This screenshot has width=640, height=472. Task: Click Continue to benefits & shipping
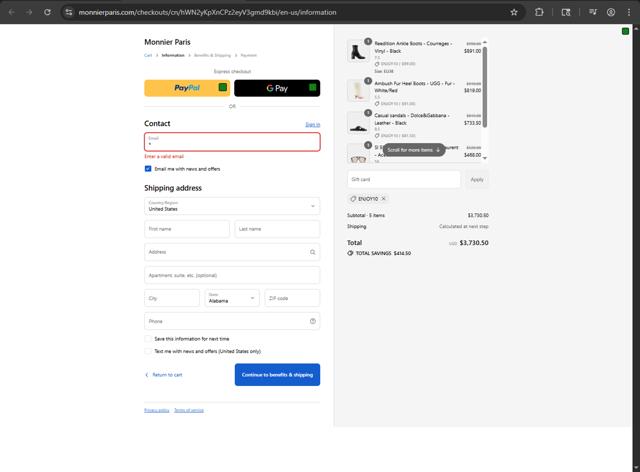(x=277, y=375)
